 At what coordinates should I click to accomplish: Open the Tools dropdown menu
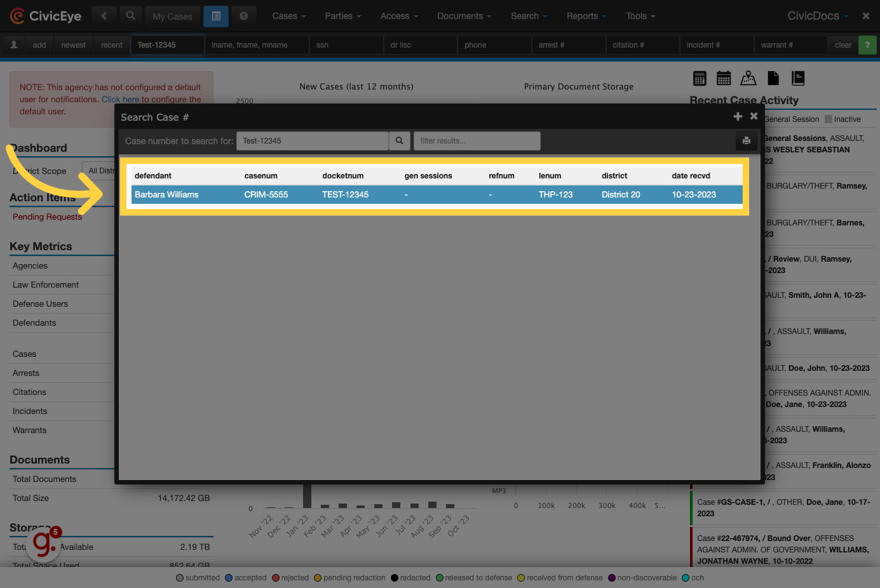(640, 16)
